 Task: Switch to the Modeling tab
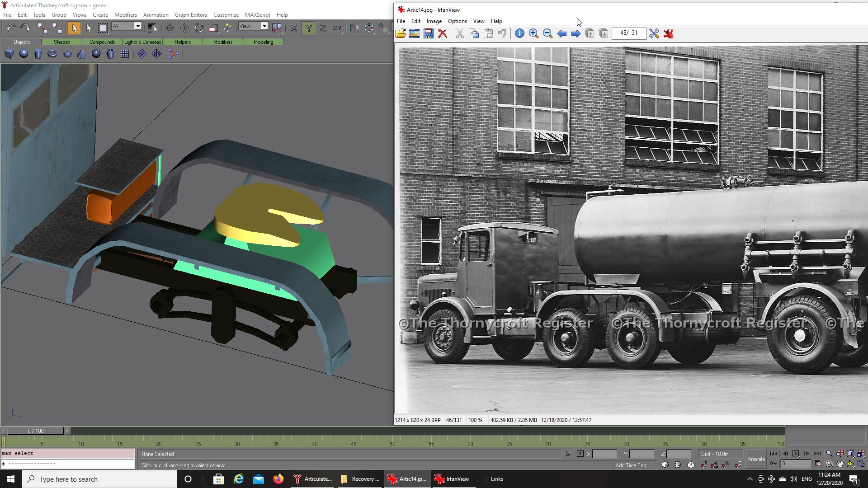click(263, 42)
